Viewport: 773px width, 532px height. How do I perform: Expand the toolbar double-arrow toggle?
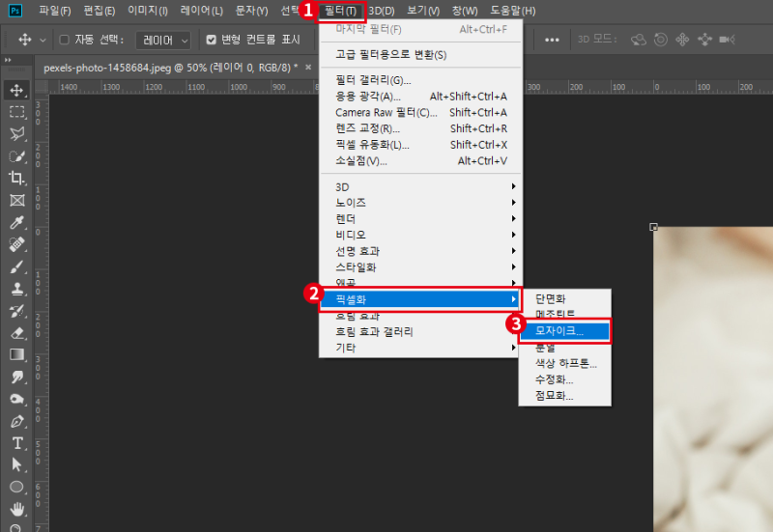8,60
